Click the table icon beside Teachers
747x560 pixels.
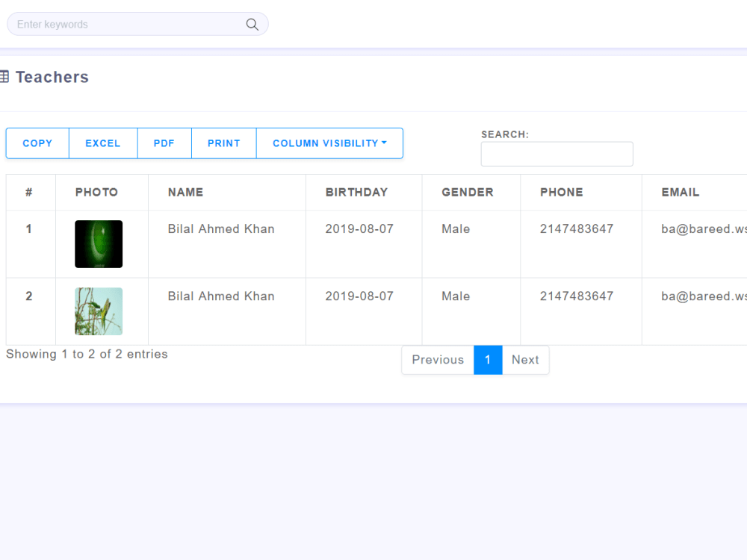4,77
